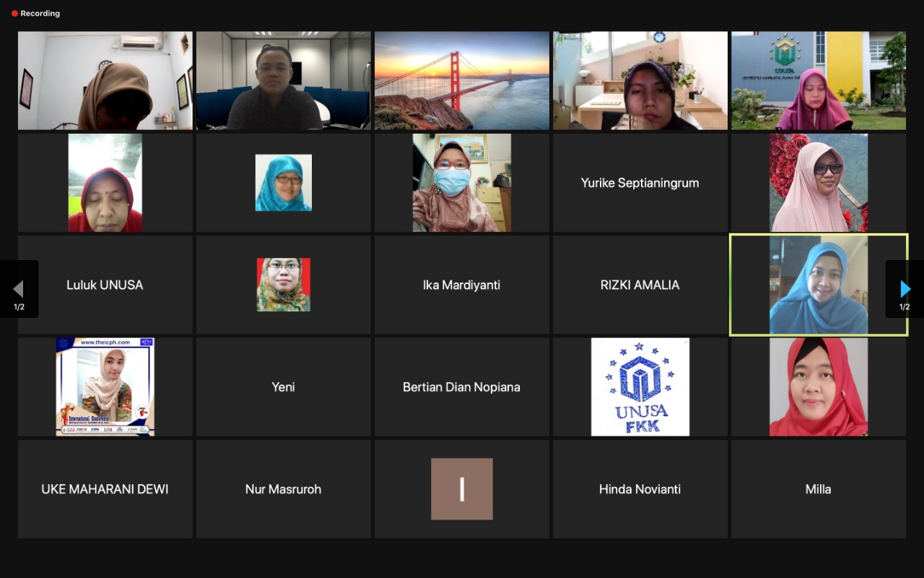
Task: Select the Golden Gate Bridge video tile
Action: point(462,80)
